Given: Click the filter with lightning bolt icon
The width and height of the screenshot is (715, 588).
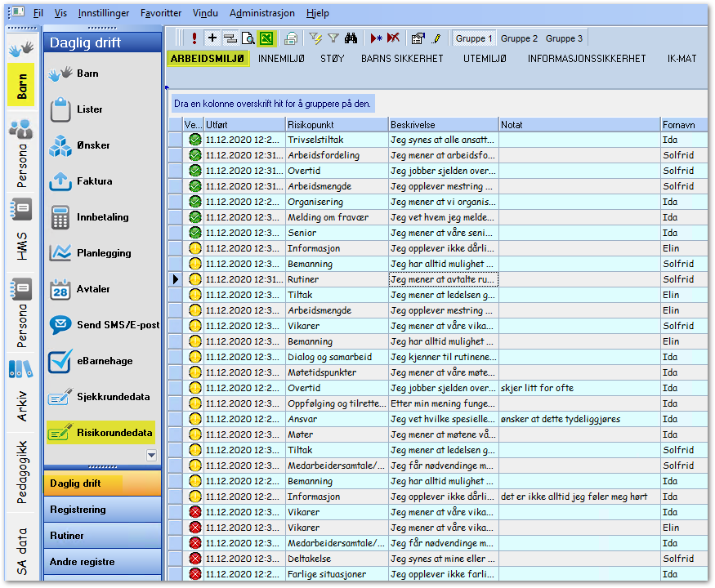Looking at the screenshot, I should (315, 38).
